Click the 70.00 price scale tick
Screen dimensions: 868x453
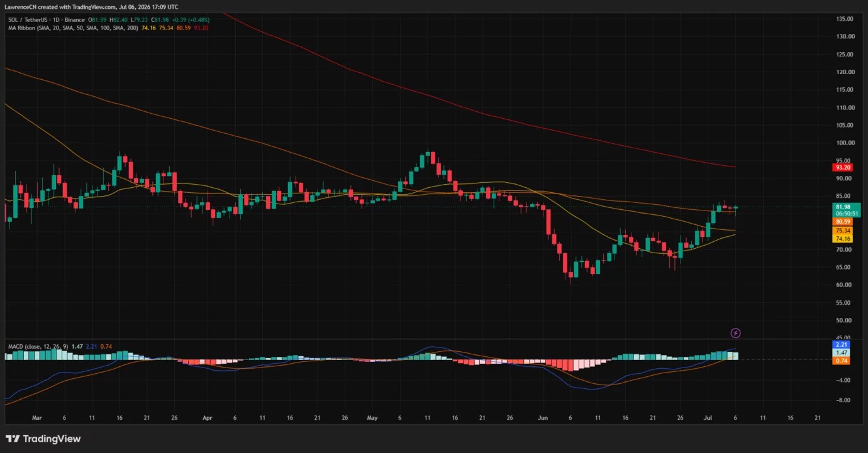(x=845, y=249)
